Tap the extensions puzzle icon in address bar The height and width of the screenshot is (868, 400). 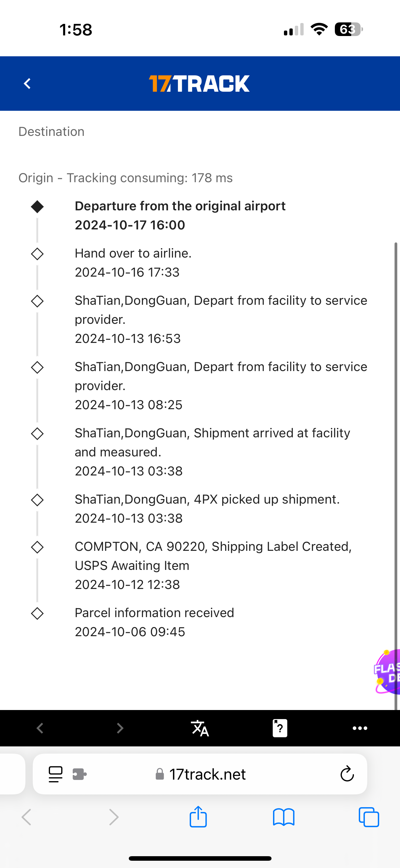[x=80, y=774]
